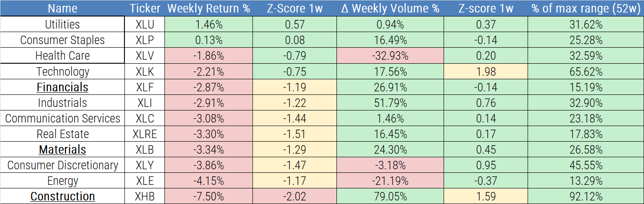Open the underlined Materials link
644x204 pixels.
coord(62,150)
